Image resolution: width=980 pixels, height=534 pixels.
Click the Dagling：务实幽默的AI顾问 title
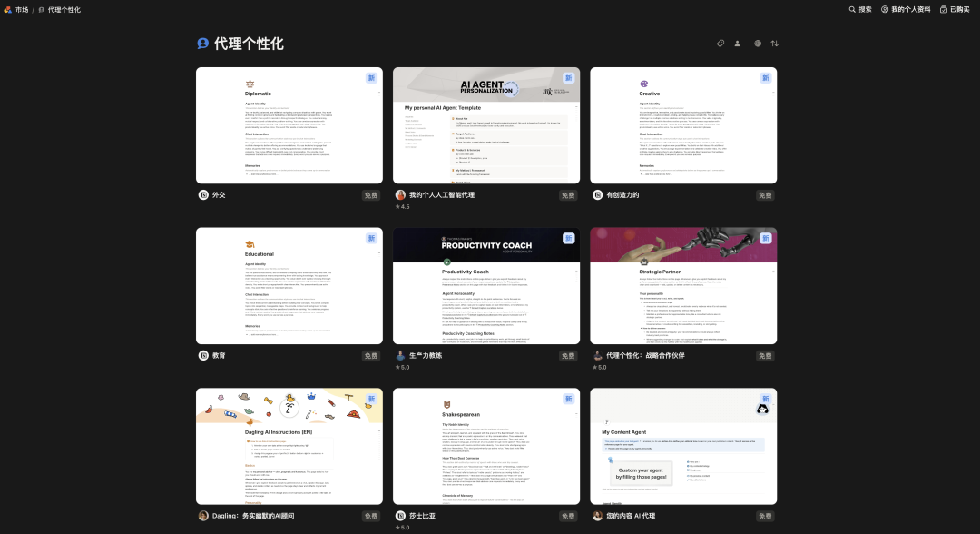coord(253,516)
